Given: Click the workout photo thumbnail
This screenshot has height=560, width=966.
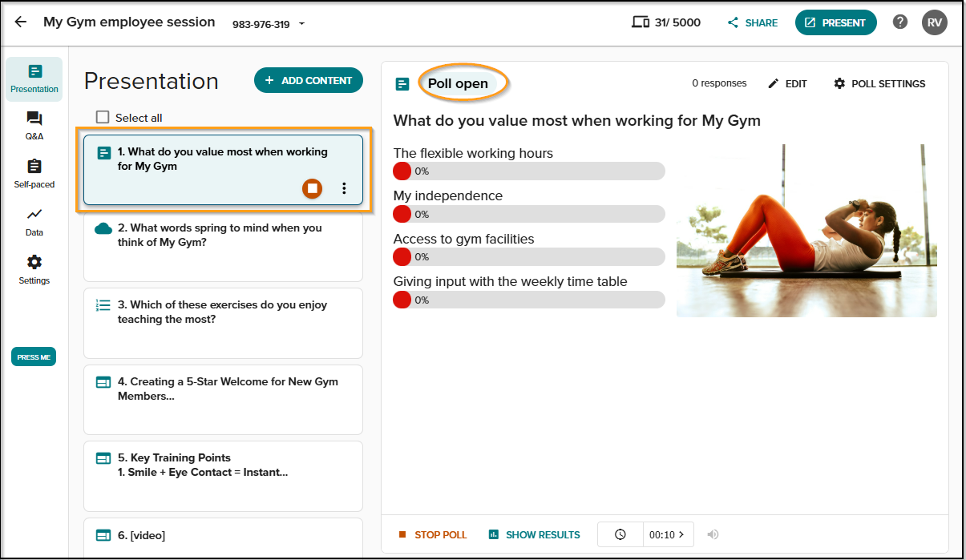Looking at the screenshot, I should [x=806, y=231].
